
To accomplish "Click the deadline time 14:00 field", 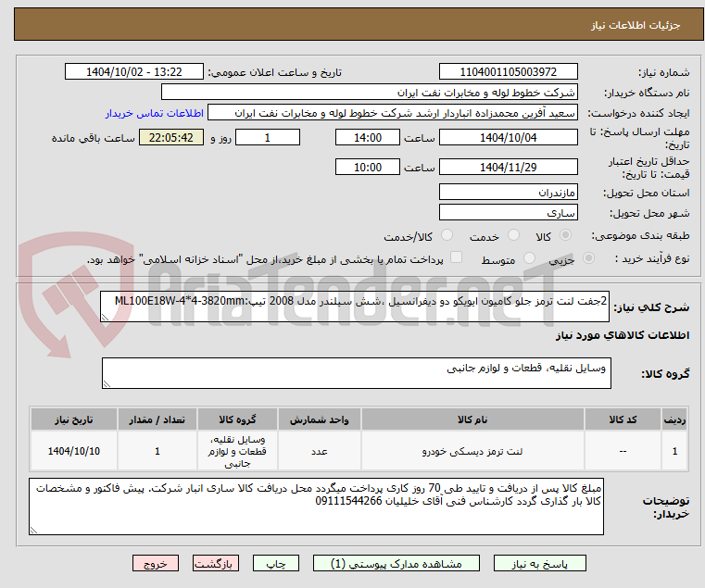I will 368,138.
